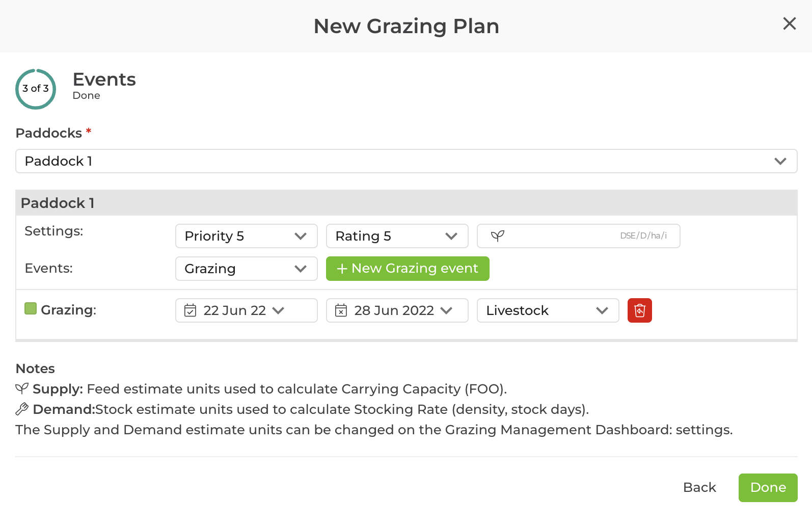
Task: Open the calendar for the end date
Action: tap(340, 310)
